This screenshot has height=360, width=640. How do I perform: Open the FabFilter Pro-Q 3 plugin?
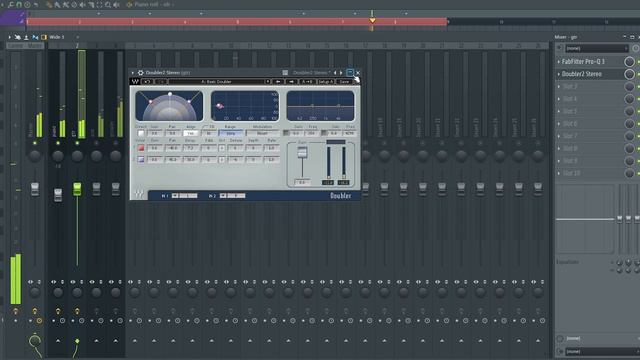pos(583,62)
